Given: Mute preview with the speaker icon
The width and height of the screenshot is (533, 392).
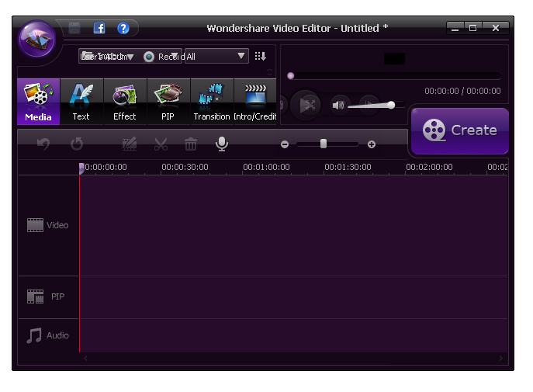Looking at the screenshot, I should tap(338, 106).
